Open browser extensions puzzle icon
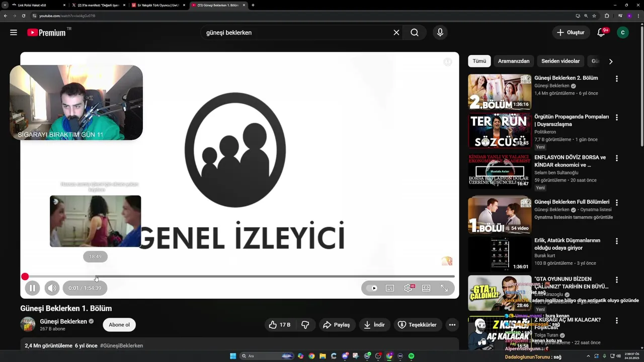Image resolution: width=644 pixels, height=362 pixels. click(x=607, y=16)
